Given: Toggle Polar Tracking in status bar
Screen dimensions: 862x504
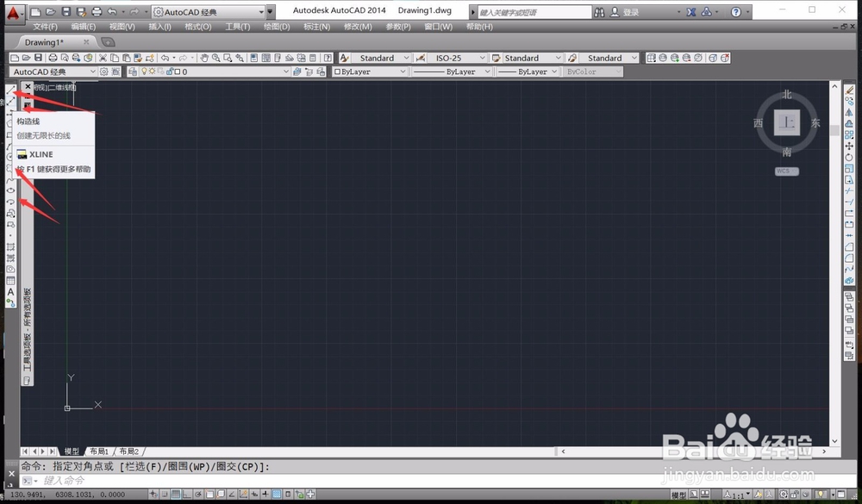Looking at the screenshot, I should (198, 495).
